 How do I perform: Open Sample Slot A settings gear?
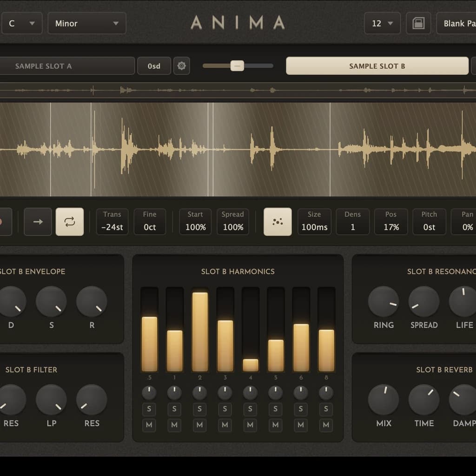[x=182, y=66]
